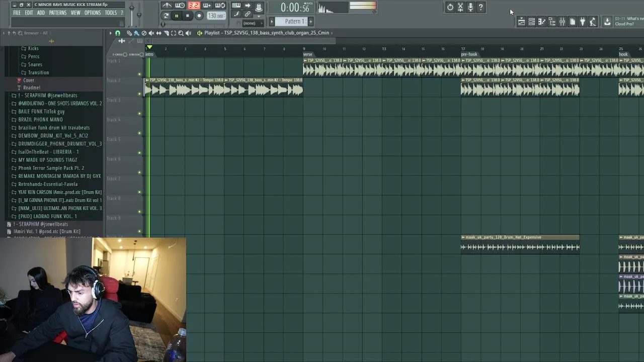Click the record button
Viewport: 644px width, 362px height.
click(x=199, y=16)
